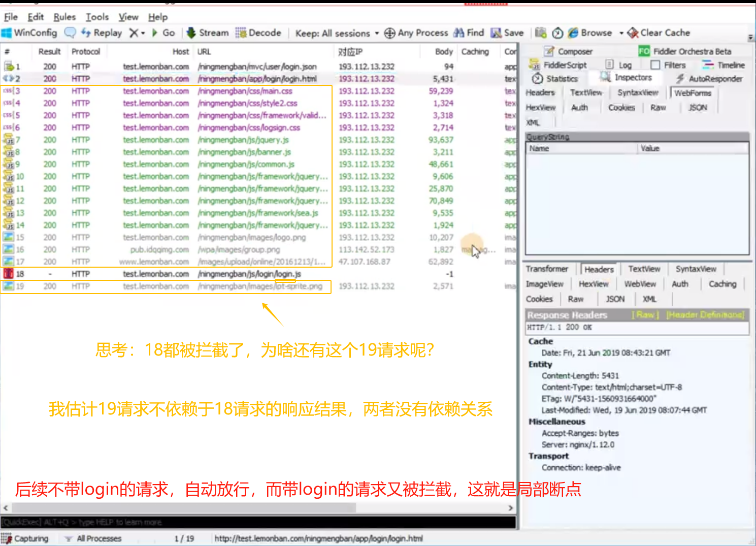Sort sessions by URL column
This screenshot has height=546, width=756.
coord(204,51)
